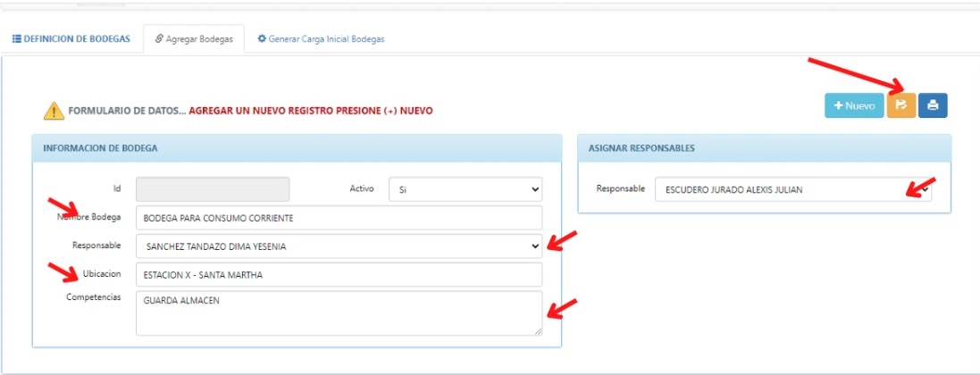Click inside the Competencias text area
This screenshot has width=980, height=375.
339,313
